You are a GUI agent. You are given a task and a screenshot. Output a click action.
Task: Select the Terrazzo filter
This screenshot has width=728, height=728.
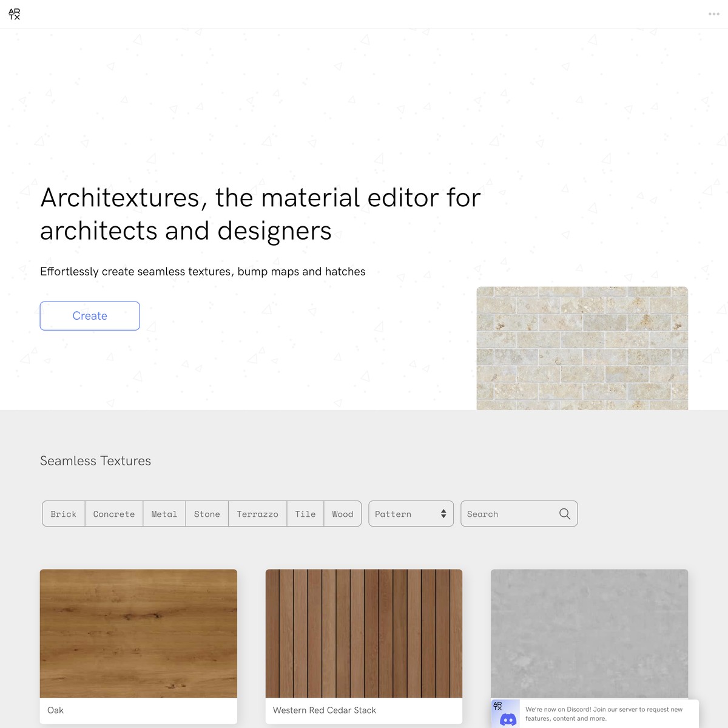coord(257,513)
